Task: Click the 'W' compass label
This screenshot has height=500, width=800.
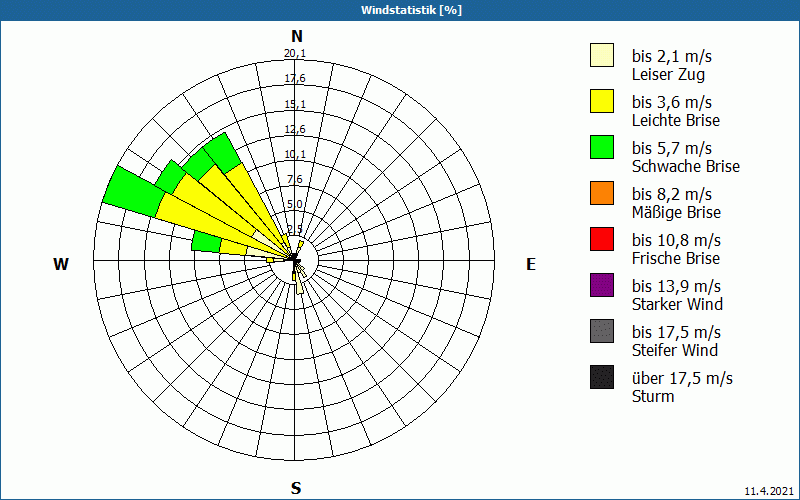Action: (x=61, y=264)
